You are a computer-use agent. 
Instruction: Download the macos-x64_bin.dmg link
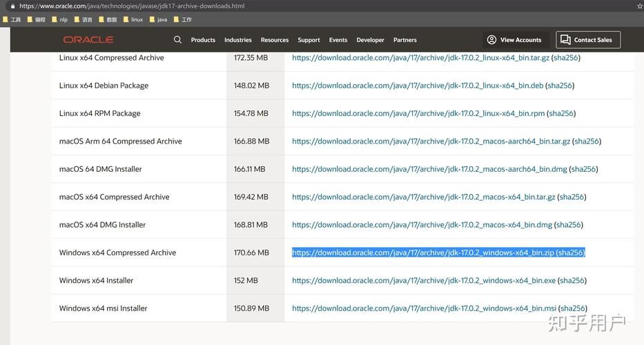(422, 225)
